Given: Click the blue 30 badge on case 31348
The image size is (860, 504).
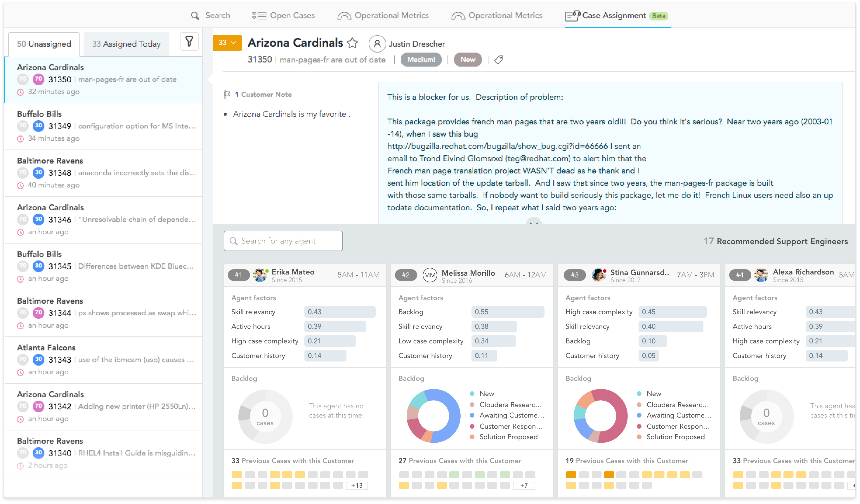Looking at the screenshot, I should (39, 173).
